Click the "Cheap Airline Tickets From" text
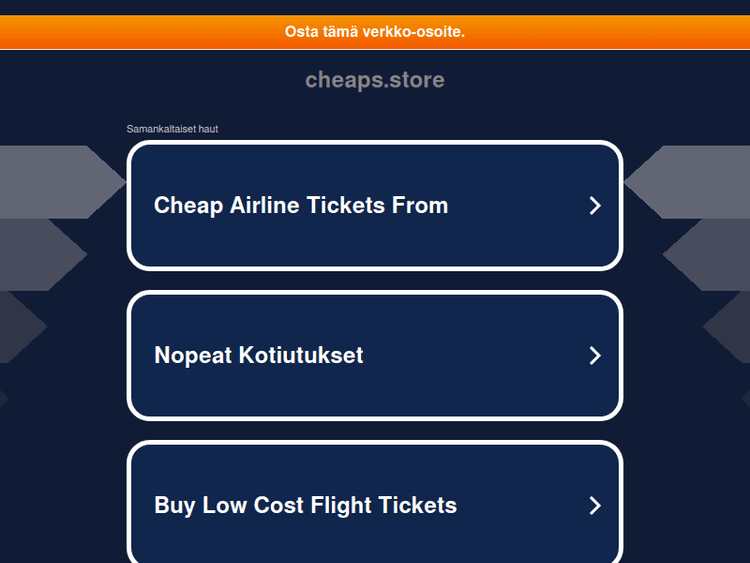This screenshot has width=750, height=563. pyautogui.click(x=301, y=206)
